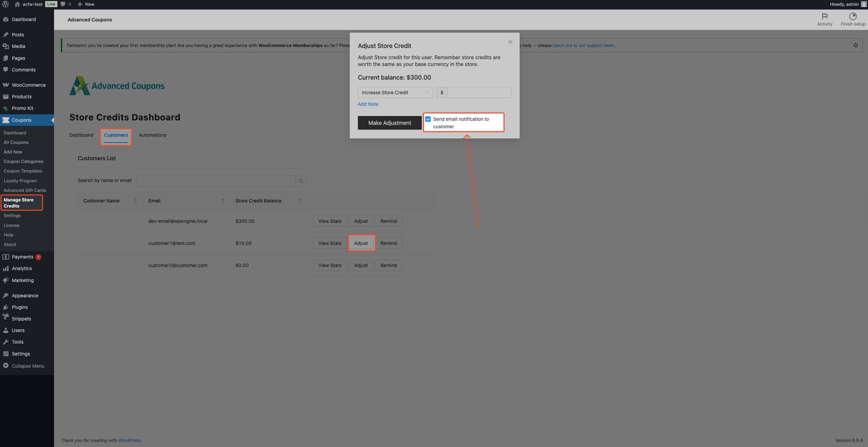Click the Finish setup icon
This screenshot has width=868, height=447.
point(853,16)
